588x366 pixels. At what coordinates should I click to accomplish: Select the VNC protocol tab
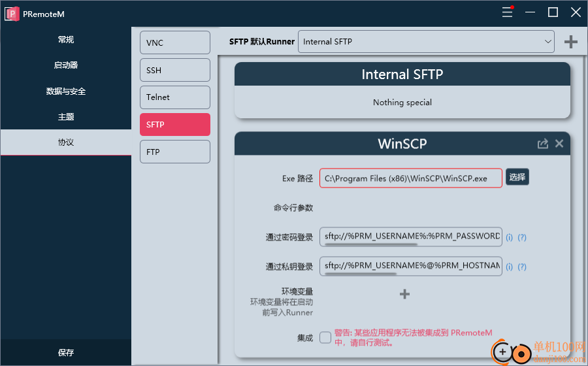coord(175,42)
